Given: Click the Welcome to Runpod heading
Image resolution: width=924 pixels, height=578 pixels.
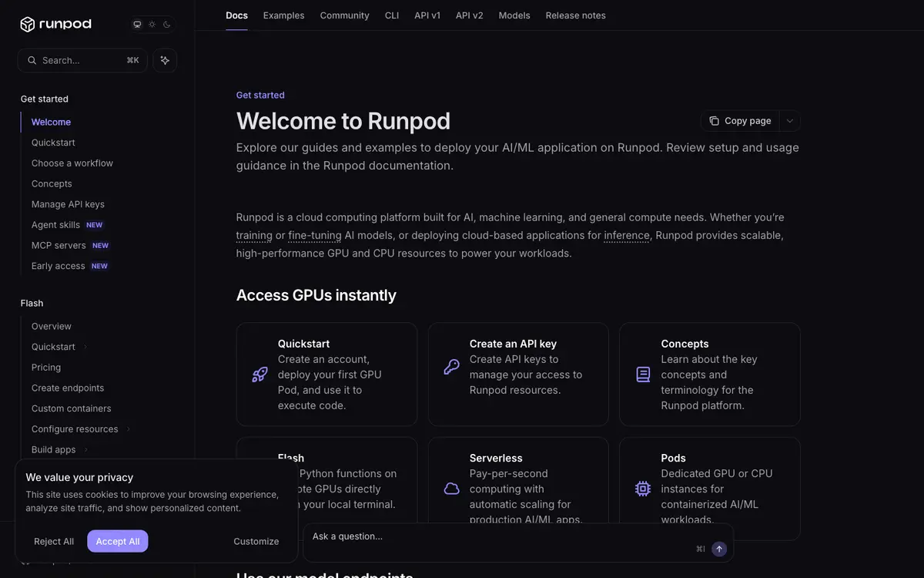Looking at the screenshot, I should (x=343, y=121).
